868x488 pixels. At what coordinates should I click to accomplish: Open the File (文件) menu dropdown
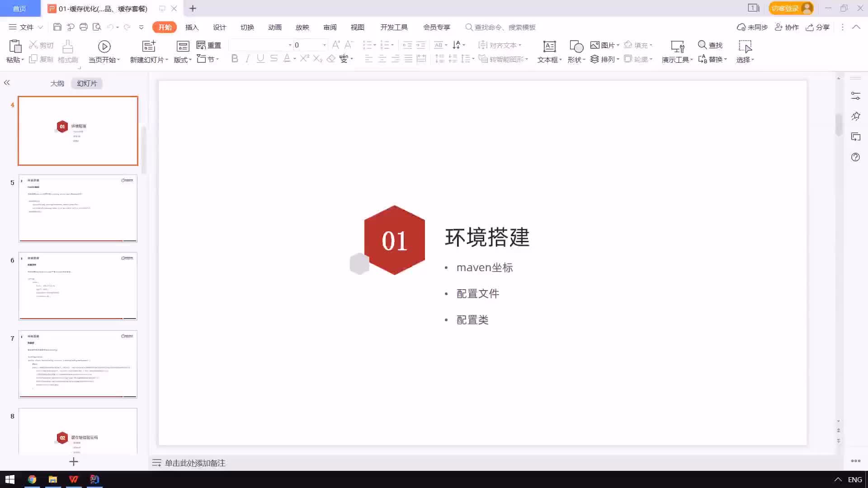point(26,27)
